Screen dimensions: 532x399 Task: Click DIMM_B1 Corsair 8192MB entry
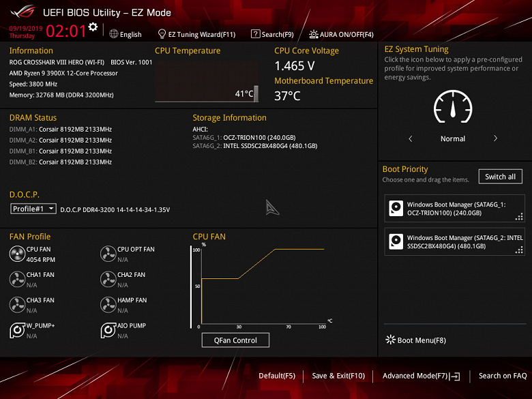pyautogui.click(x=61, y=151)
